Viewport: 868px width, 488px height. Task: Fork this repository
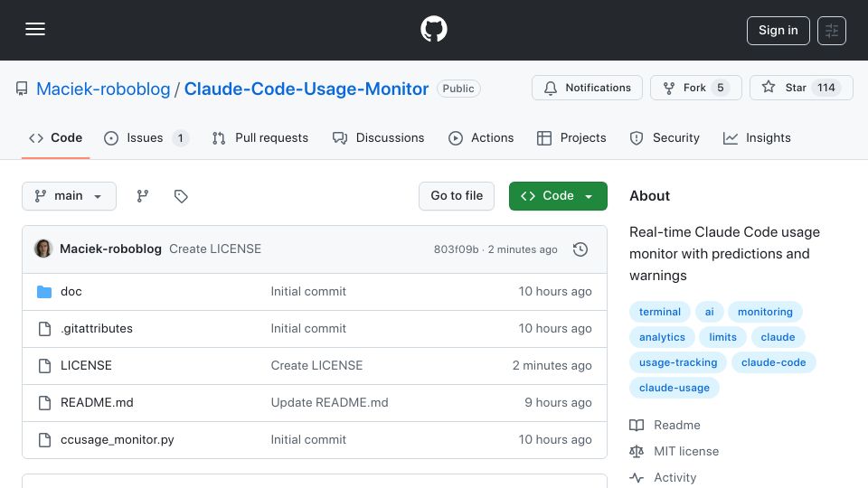click(x=695, y=88)
